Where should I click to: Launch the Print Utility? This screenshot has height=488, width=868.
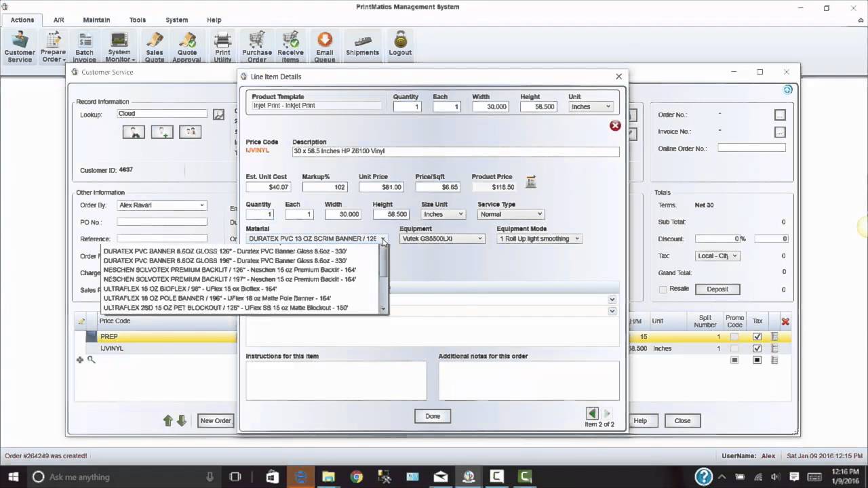point(222,47)
